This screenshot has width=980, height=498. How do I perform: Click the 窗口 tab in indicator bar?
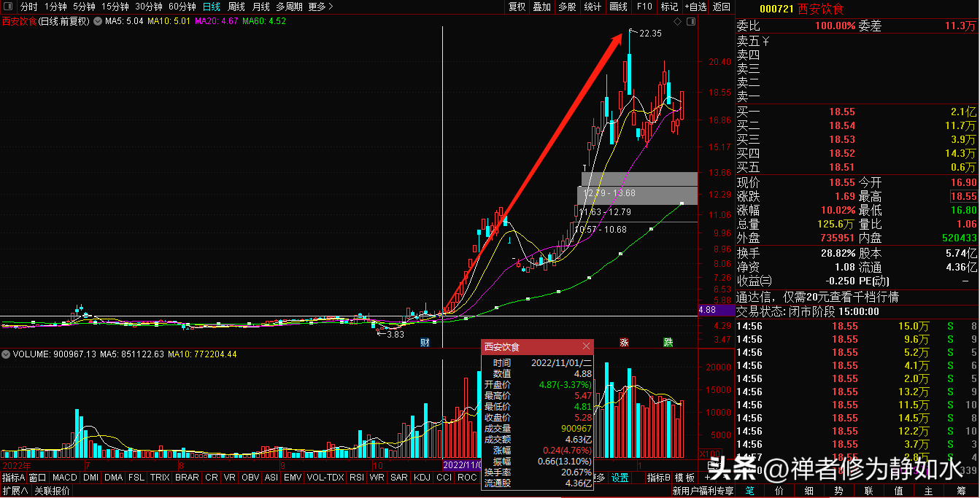pyautogui.click(x=38, y=478)
